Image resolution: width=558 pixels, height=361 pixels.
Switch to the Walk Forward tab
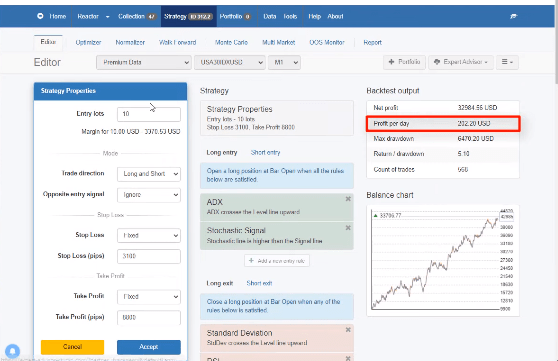178,42
